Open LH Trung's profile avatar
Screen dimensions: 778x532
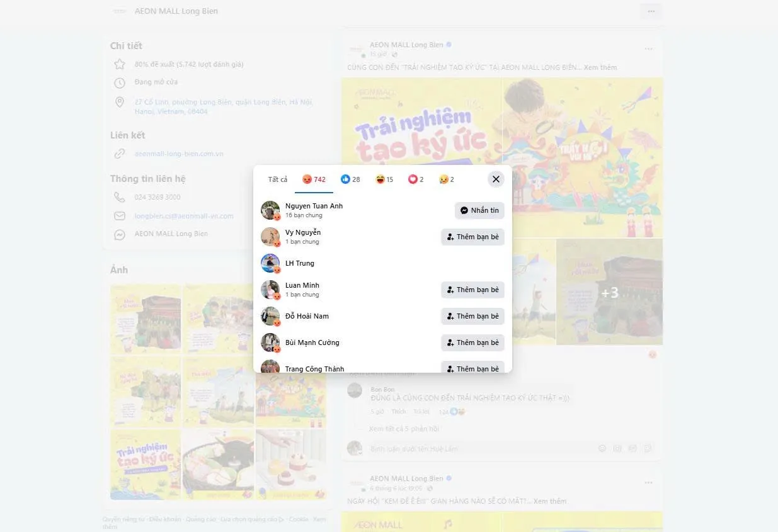[x=270, y=263]
